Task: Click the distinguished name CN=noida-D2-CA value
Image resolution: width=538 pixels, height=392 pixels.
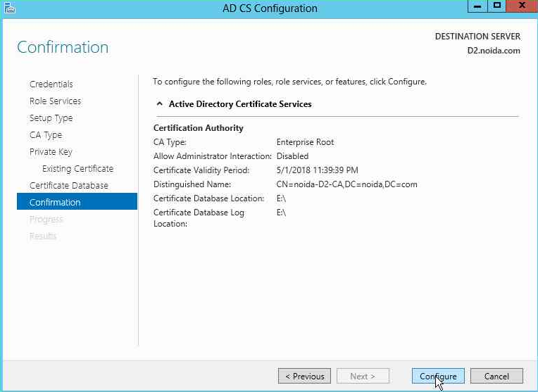Action: coord(347,184)
